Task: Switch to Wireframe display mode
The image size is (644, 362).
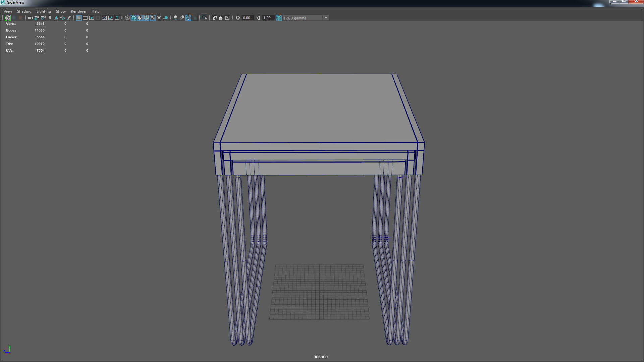Action: tap(127, 18)
